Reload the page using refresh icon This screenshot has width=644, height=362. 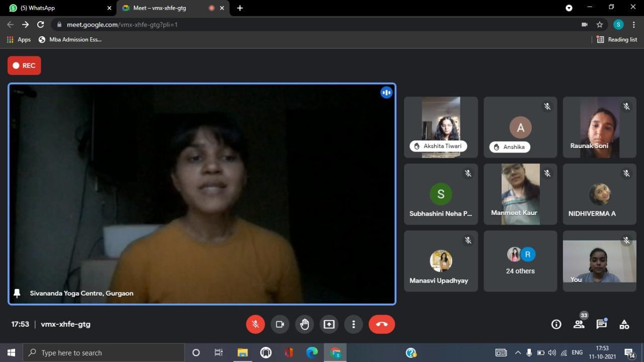(x=41, y=25)
